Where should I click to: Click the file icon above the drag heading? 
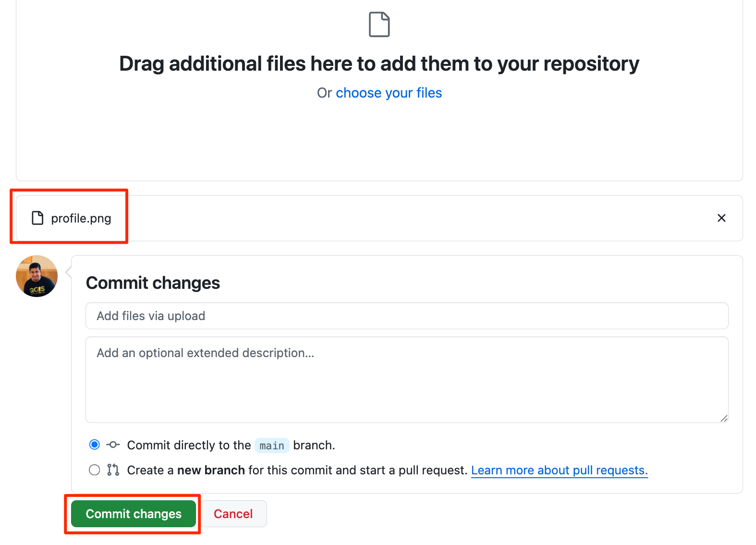379,25
